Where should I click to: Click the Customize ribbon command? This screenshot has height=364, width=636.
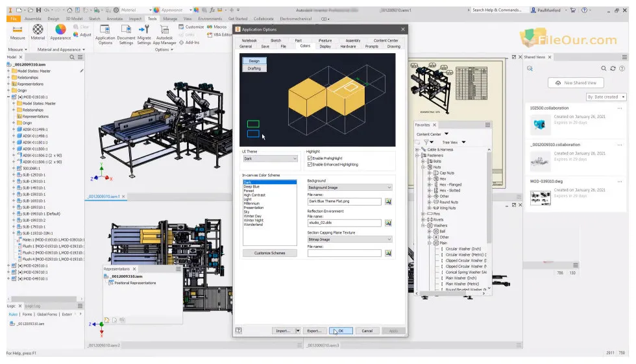[191, 27]
